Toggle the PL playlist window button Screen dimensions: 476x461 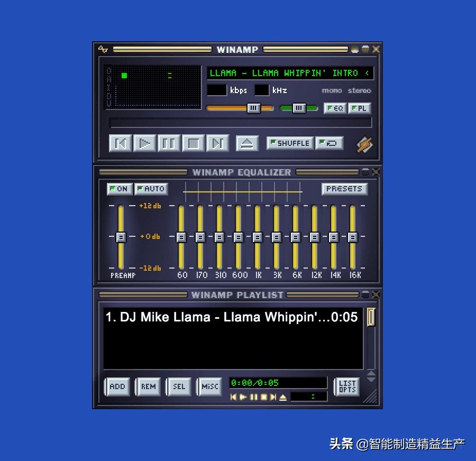[x=359, y=108]
